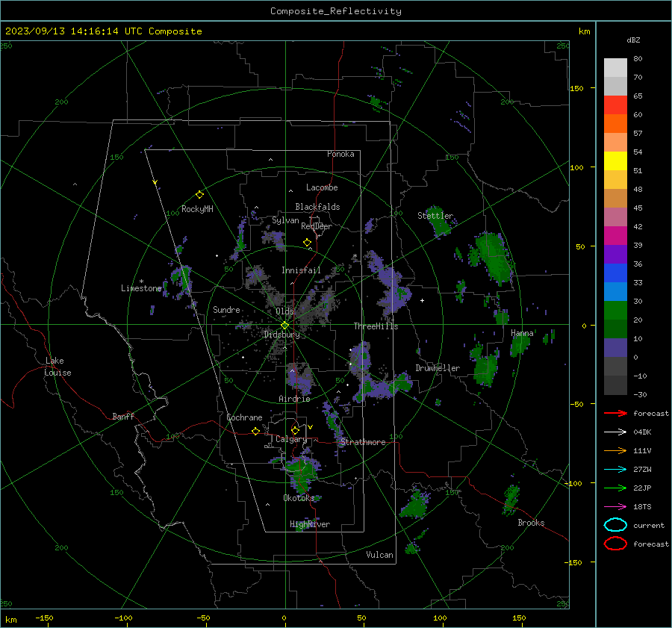This screenshot has width=672, height=628.
Task: Click yellow radar-center diamond near Olds
Action: (x=284, y=326)
